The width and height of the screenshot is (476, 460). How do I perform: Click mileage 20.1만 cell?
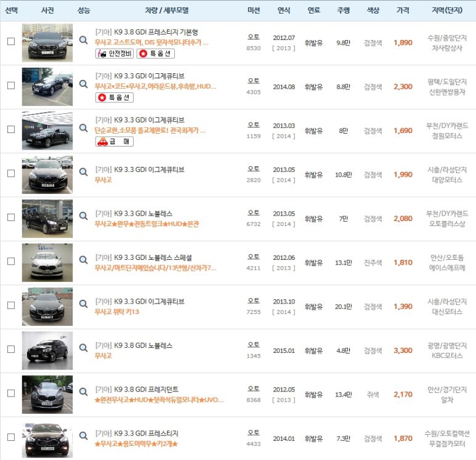[344, 307]
